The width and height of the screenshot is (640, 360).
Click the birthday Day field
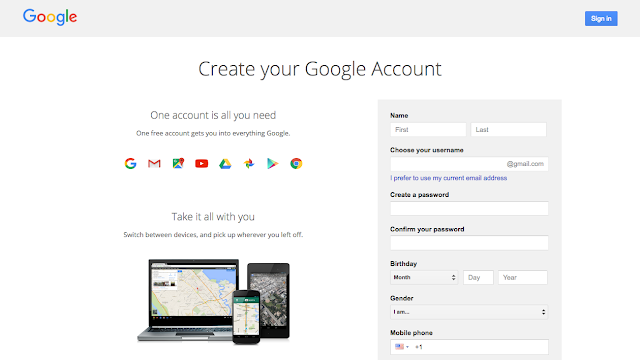coord(478,278)
